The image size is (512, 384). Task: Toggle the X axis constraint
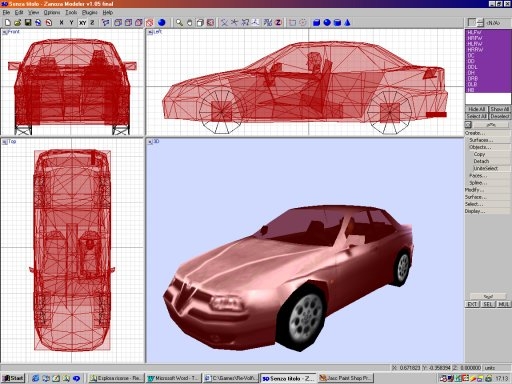[61, 23]
